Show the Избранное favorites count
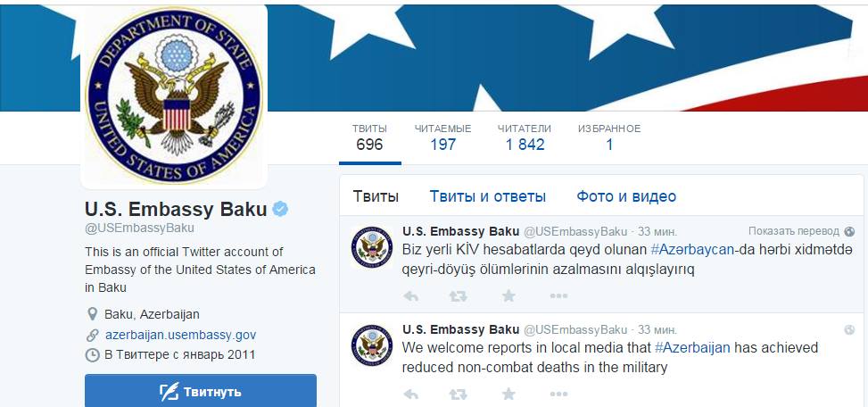The image size is (868, 407). click(x=609, y=137)
